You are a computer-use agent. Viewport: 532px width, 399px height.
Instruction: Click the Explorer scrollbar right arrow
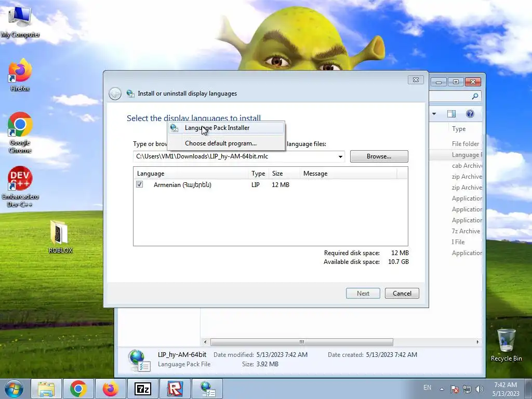click(477, 342)
